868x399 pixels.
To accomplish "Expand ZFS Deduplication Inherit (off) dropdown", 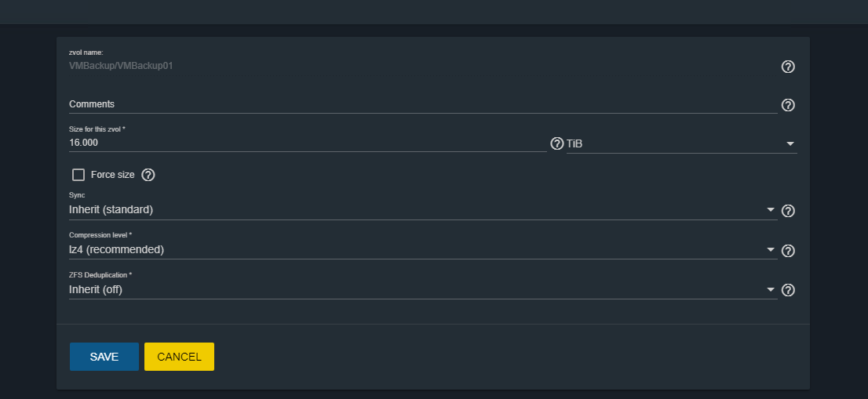I will pos(423,289).
